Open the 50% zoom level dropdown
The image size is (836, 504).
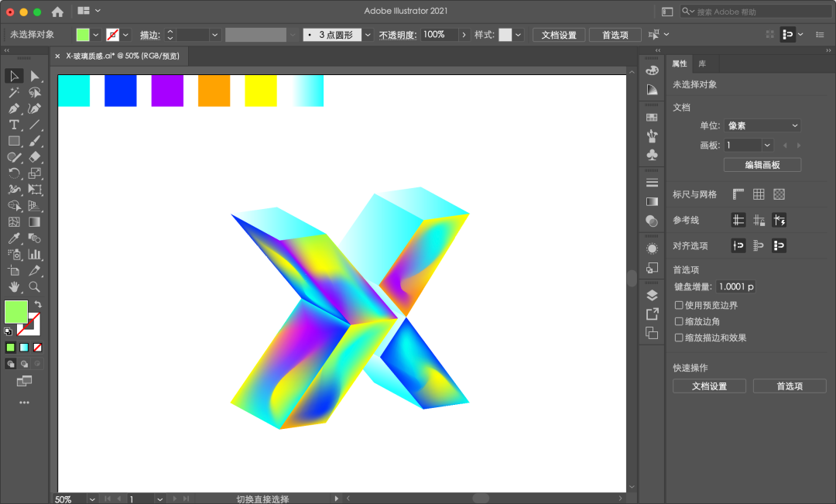92,499
